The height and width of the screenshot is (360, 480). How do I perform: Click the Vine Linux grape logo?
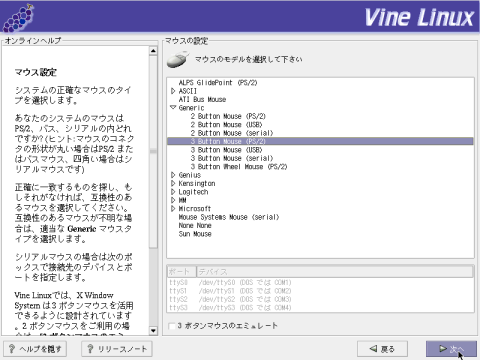pyautogui.click(x=19, y=18)
